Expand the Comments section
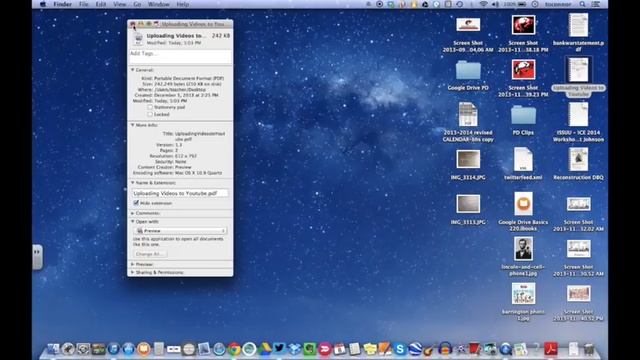The width and height of the screenshot is (640, 360). (132, 213)
